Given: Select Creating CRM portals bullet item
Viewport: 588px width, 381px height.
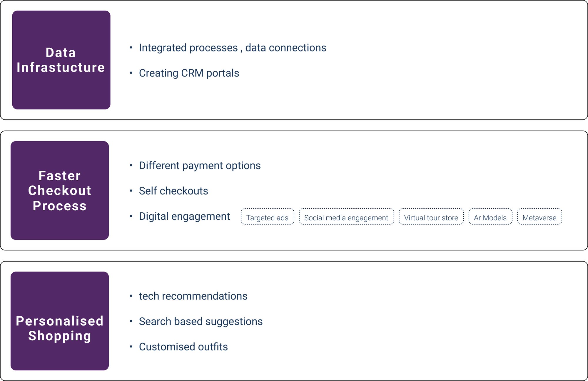Looking at the screenshot, I should 189,73.
